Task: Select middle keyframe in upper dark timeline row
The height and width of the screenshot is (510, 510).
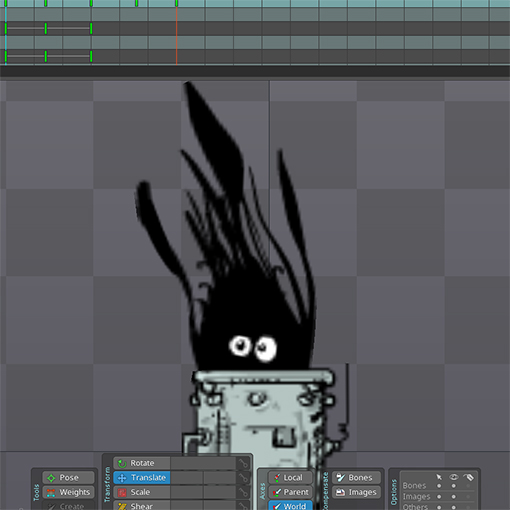Action: tap(46, 28)
